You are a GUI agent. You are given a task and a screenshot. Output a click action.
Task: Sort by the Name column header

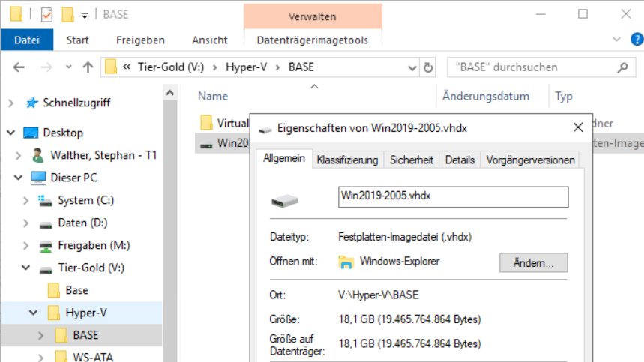213,96
